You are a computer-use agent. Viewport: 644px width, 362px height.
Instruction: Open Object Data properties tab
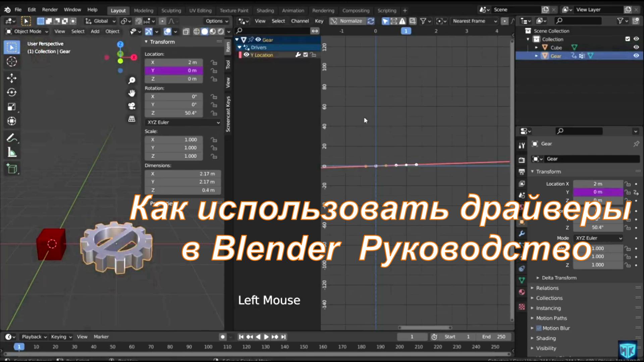tap(522, 280)
